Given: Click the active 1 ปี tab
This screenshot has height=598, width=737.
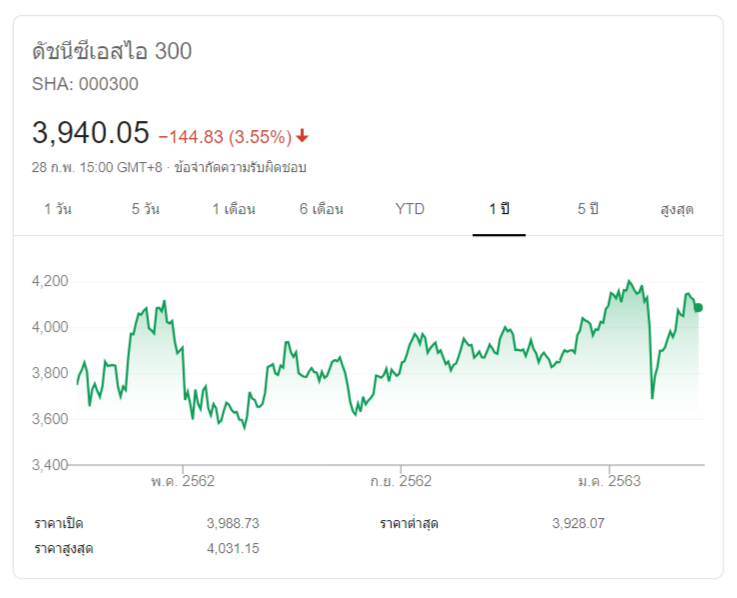Looking at the screenshot, I should (499, 209).
